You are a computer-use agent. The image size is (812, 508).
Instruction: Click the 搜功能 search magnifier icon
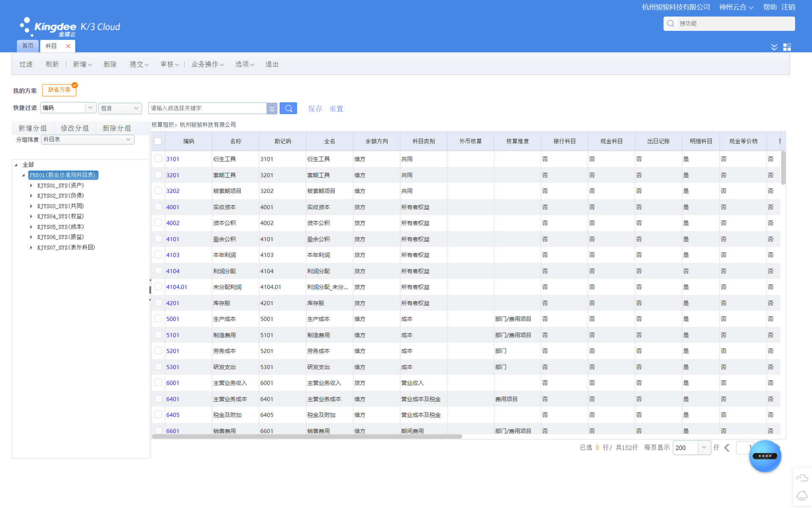(x=671, y=24)
